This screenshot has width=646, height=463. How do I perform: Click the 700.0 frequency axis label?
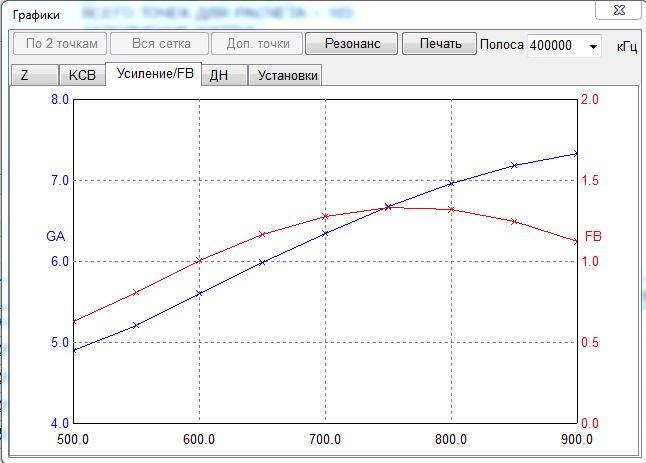pyautogui.click(x=325, y=440)
